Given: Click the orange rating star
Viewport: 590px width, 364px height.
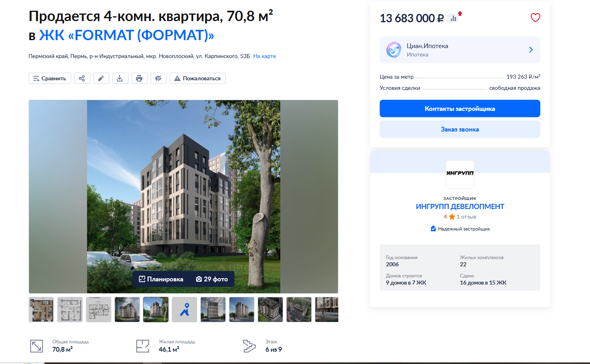Looking at the screenshot, I should [452, 217].
